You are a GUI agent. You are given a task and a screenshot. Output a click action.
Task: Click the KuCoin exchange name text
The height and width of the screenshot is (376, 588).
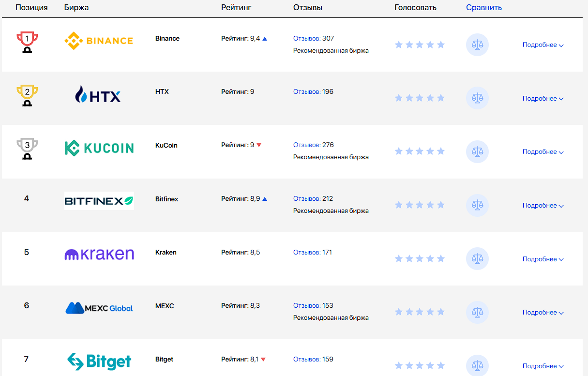[166, 145]
